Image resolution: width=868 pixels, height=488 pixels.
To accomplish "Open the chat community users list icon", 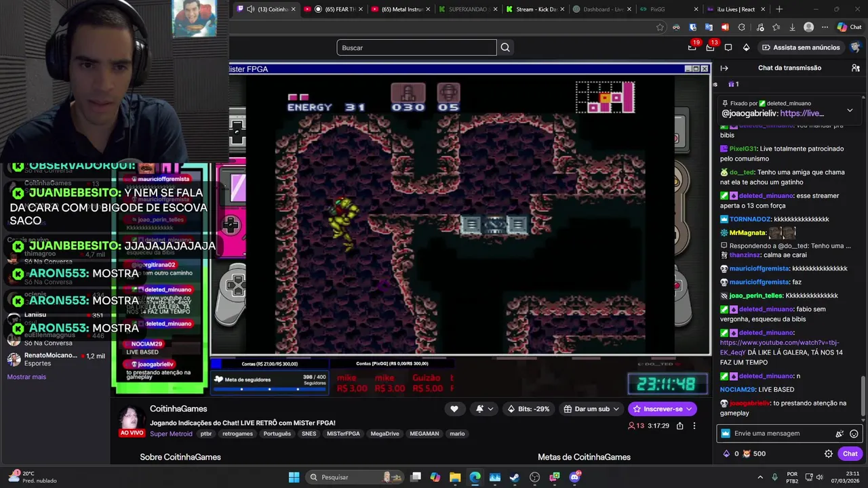I will [856, 68].
